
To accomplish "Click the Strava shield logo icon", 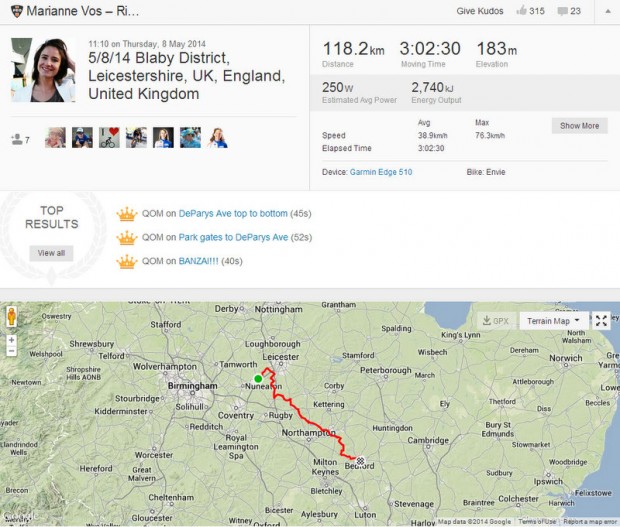I will point(12,11).
